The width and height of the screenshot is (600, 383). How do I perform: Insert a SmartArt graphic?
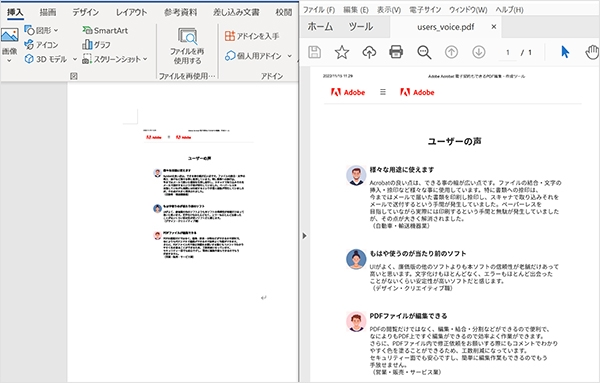[105, 30]
